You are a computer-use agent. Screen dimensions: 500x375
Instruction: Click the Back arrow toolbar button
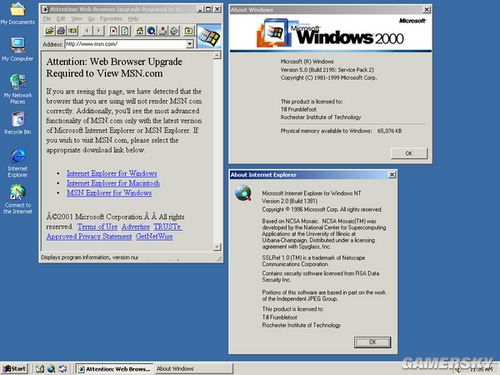pyautogui.click(x=87, y=31)
